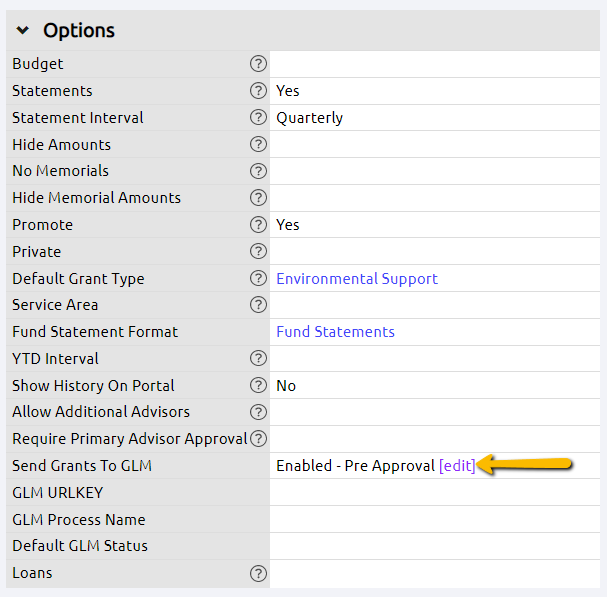
Task: Open help icon for Statements
Action: [x=258, y=91]
